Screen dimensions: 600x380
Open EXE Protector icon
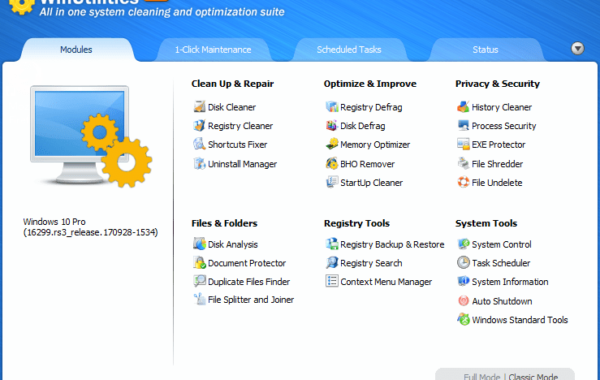click(x=463, y=144)
